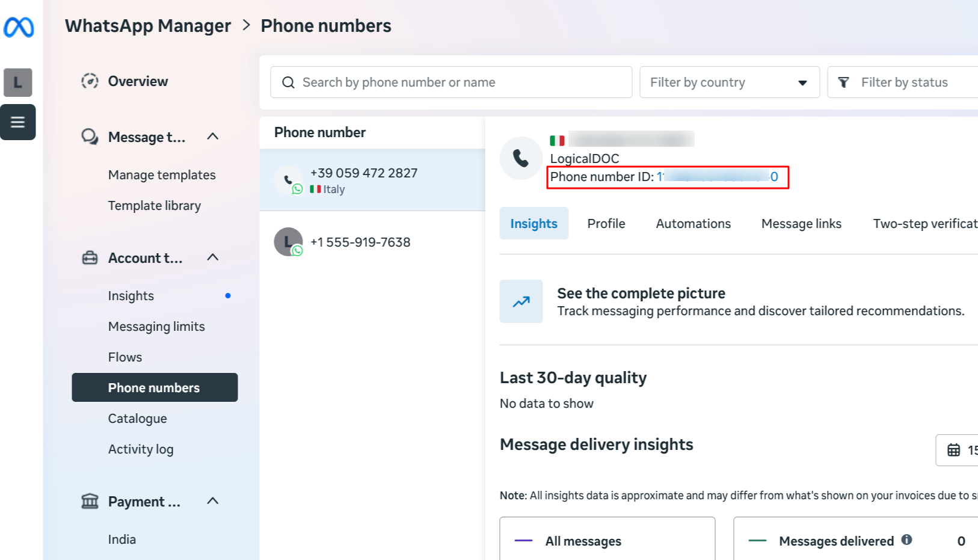
Task: Click the Payment bank building icon
Action: 90,501
